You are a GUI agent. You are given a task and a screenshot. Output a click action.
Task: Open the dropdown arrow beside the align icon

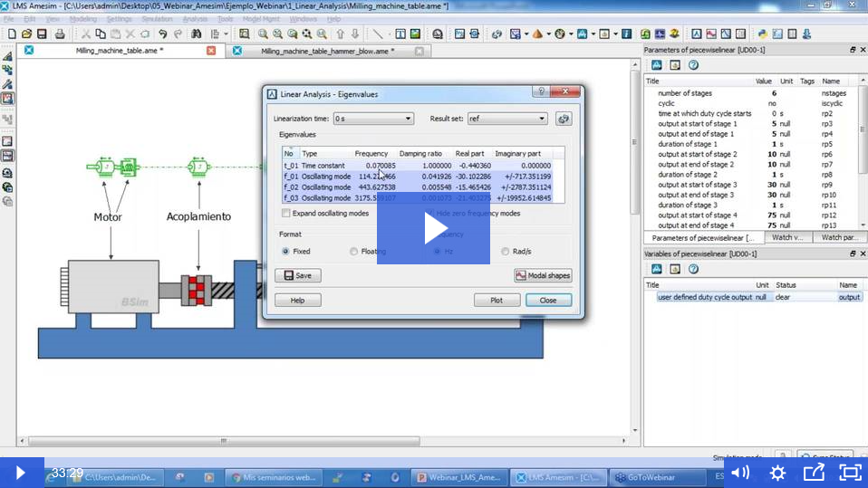click(x=226, y=33)
